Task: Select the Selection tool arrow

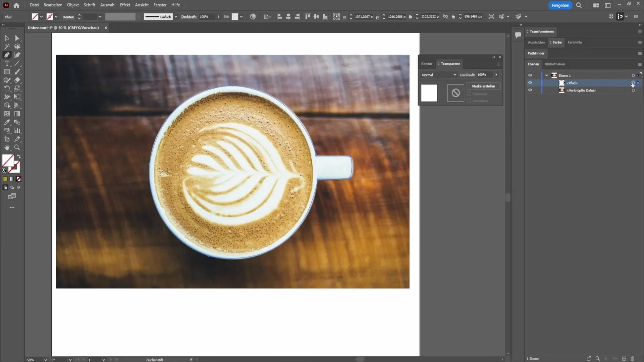Action: pos(7,38)
